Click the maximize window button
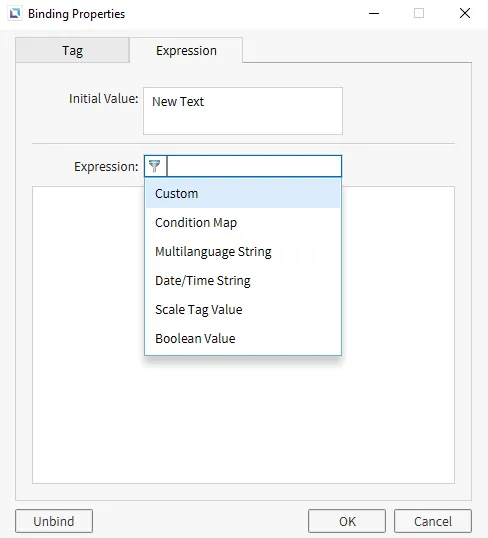 [419, 13]
